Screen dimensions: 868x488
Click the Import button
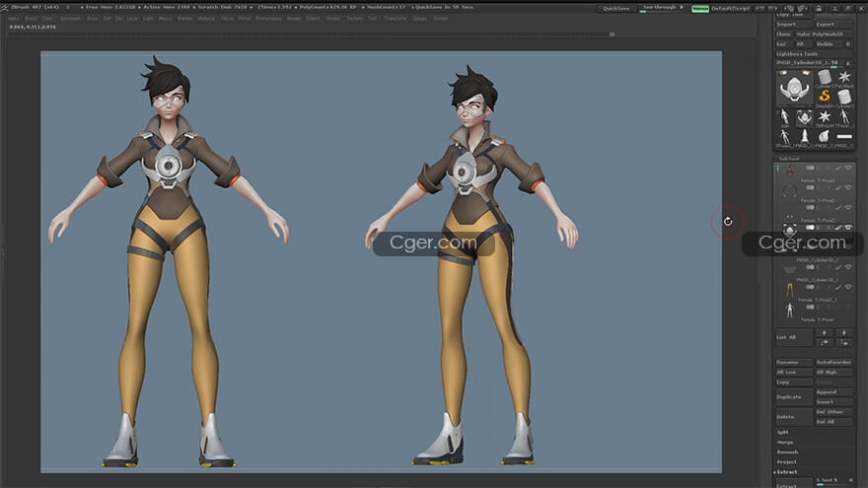click(x=793, y=25)
